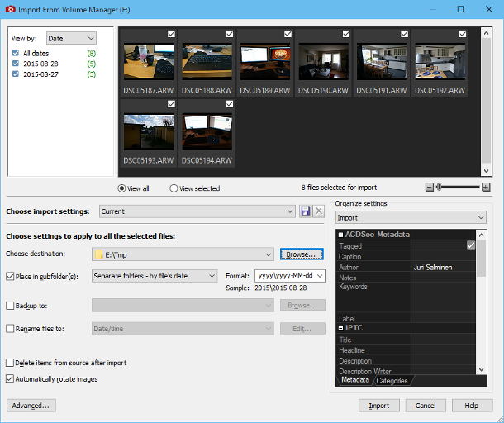
Task: Click the IPTC Headline field
Action: click(x=443, y=350)
